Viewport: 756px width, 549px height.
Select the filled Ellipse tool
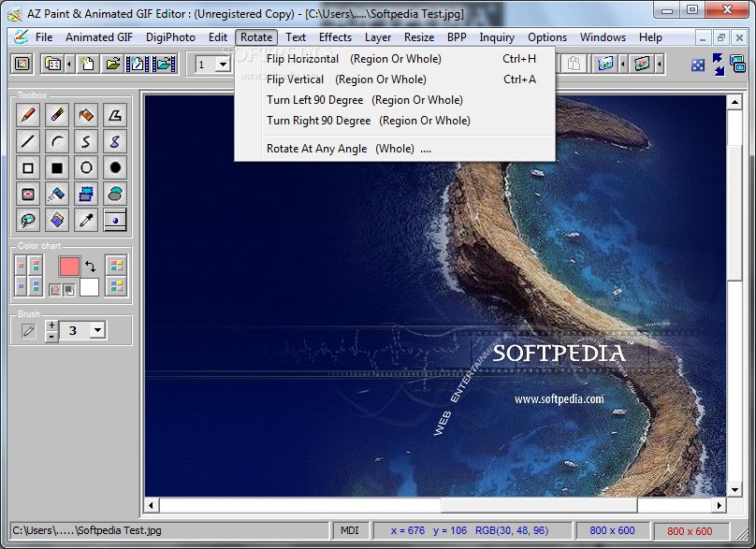pos(115,167)
